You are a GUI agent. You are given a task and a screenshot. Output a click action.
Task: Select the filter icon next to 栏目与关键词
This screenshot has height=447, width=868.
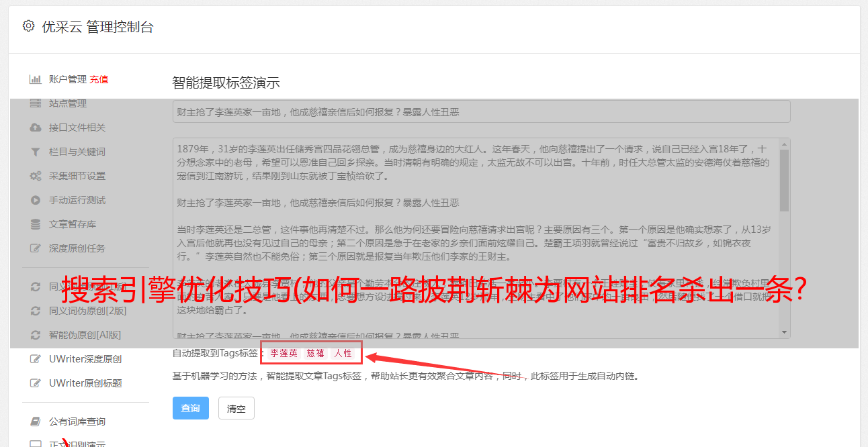[36, 152]
